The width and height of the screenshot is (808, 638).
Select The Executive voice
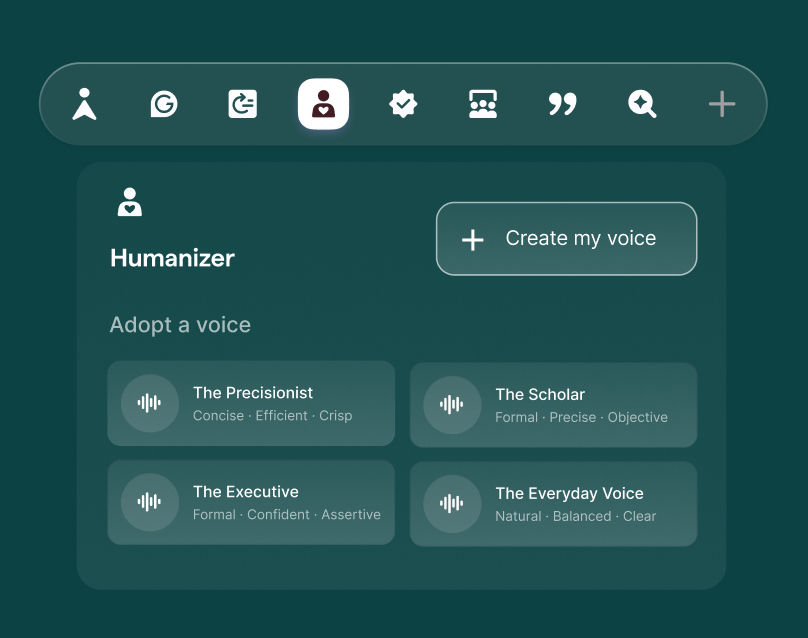pos(250,502)
